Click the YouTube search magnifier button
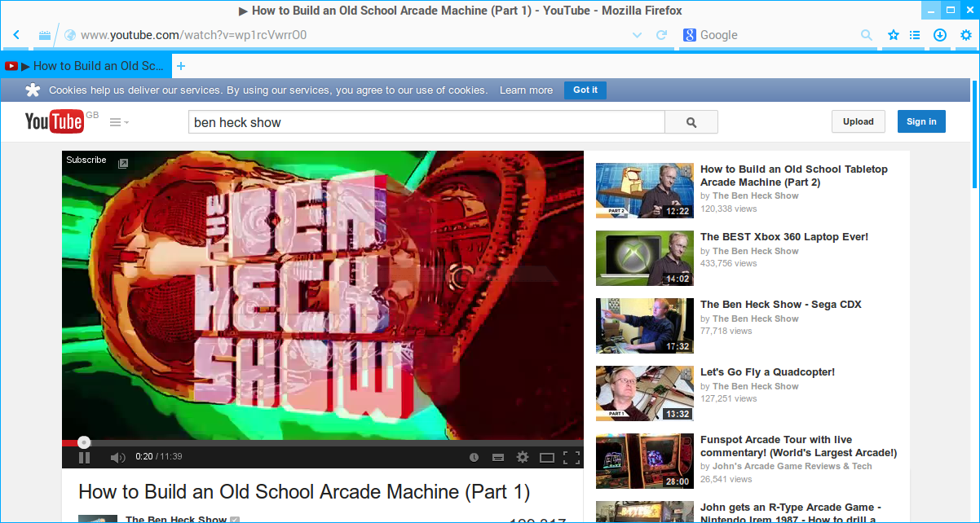The height and width of the screenshot is (523, 980). [691, 122]
